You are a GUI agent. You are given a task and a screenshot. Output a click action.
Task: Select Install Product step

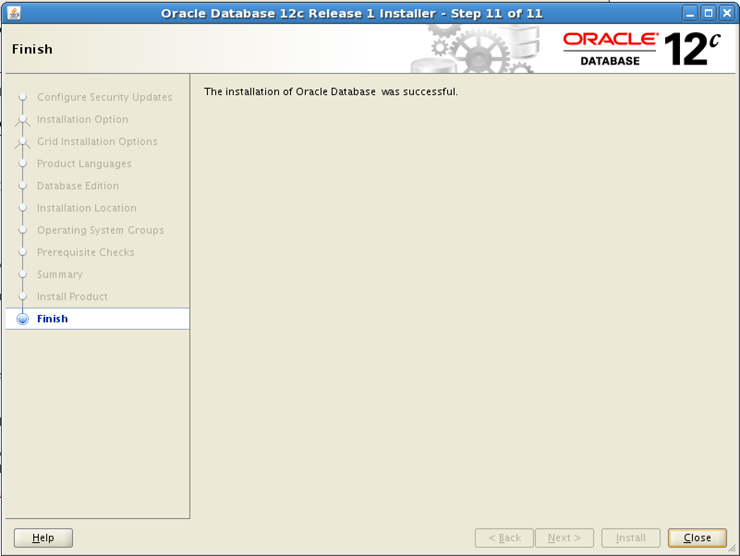click(72, 296)
